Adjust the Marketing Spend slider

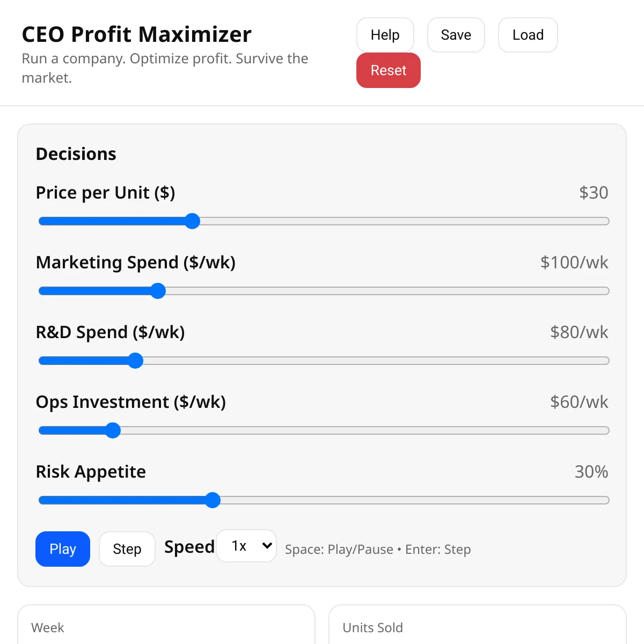[x=158, y=290]
